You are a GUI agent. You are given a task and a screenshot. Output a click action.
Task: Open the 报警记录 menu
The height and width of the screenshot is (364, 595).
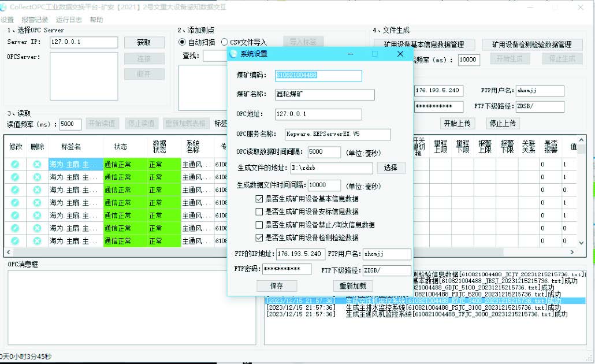click(36, 19)
